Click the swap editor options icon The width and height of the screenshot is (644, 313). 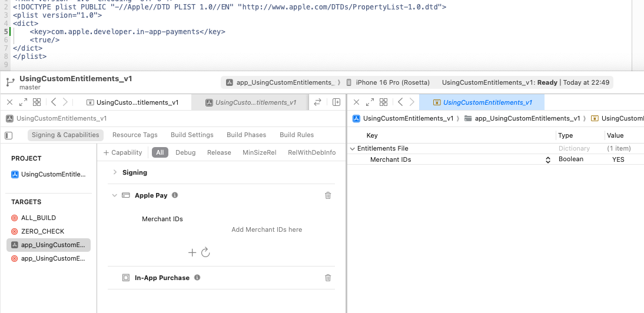point(317,102)
